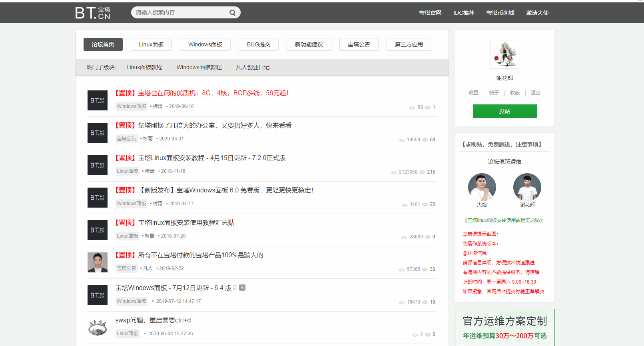Viewport: 644px width, 346px height.
Task: Click author 凡人 under 骗人的 post
Action: (x=148, y=268)
